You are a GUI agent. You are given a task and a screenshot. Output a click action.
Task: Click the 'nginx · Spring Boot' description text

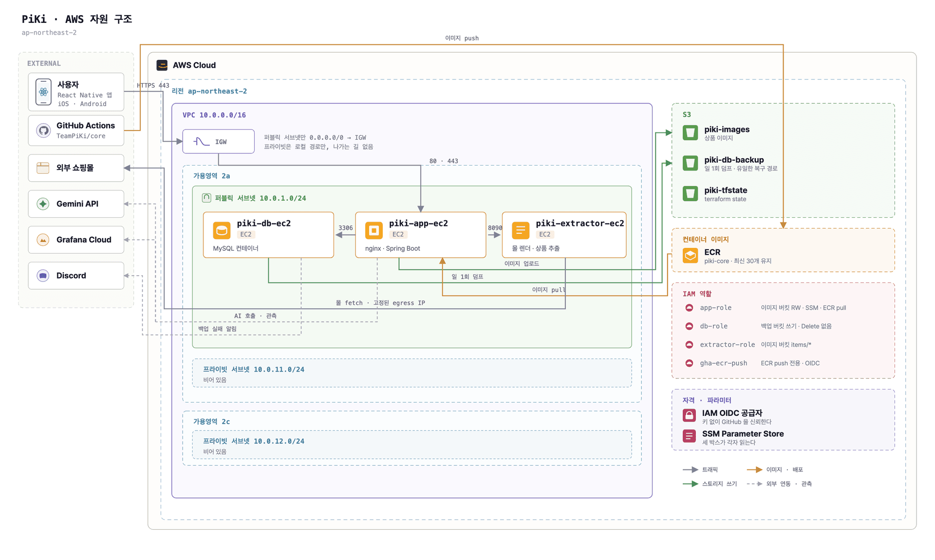pos(393,248)
